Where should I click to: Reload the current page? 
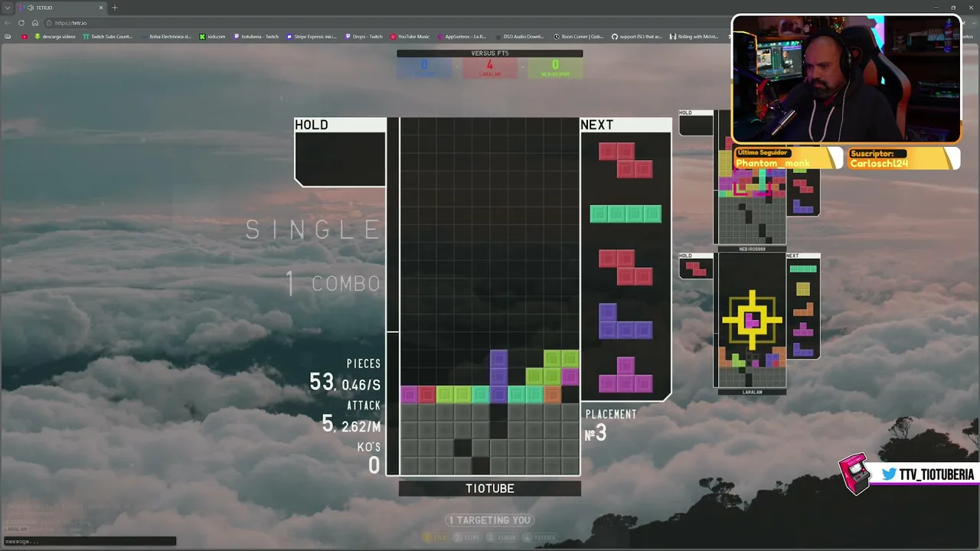21,23
